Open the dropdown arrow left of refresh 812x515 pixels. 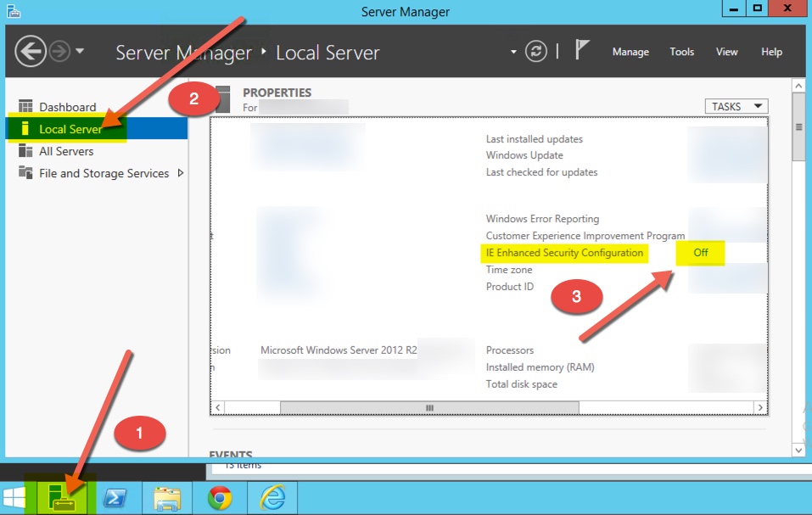click(x=513, y=52)
